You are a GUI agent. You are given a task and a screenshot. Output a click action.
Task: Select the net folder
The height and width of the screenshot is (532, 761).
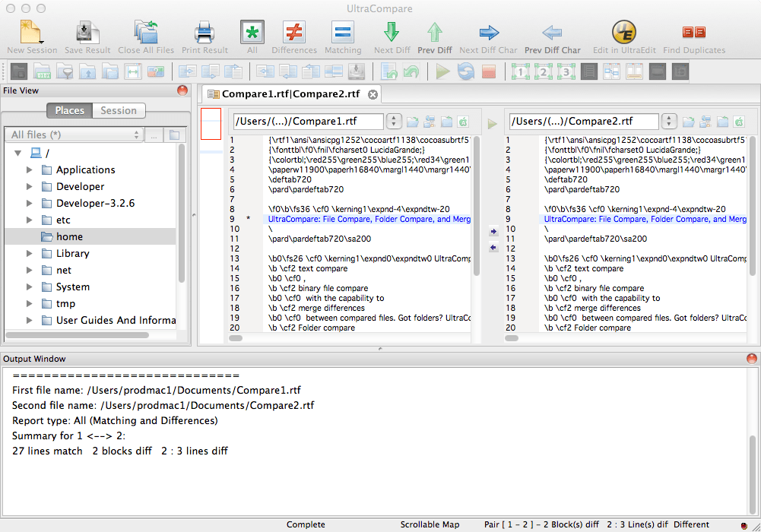[90, 270]
